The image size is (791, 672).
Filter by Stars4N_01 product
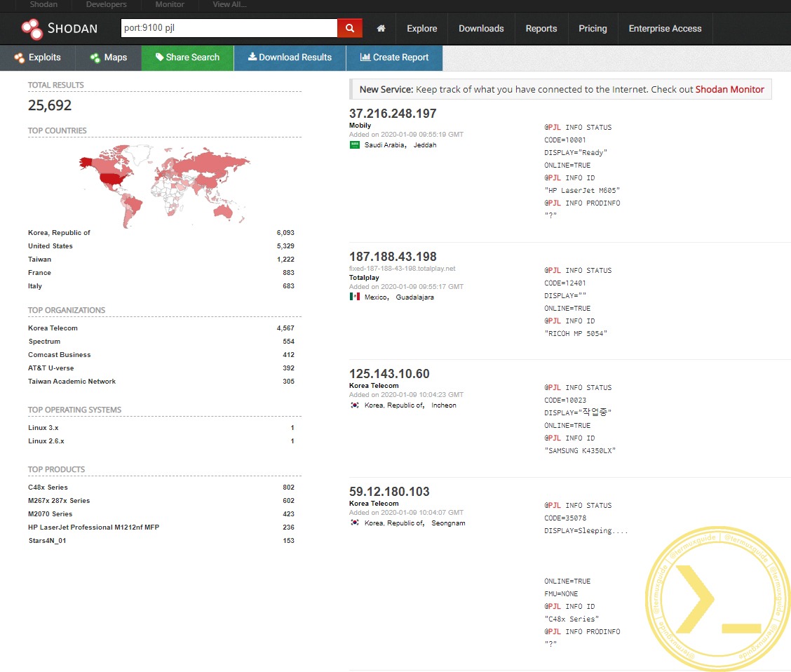click(47, 541)
